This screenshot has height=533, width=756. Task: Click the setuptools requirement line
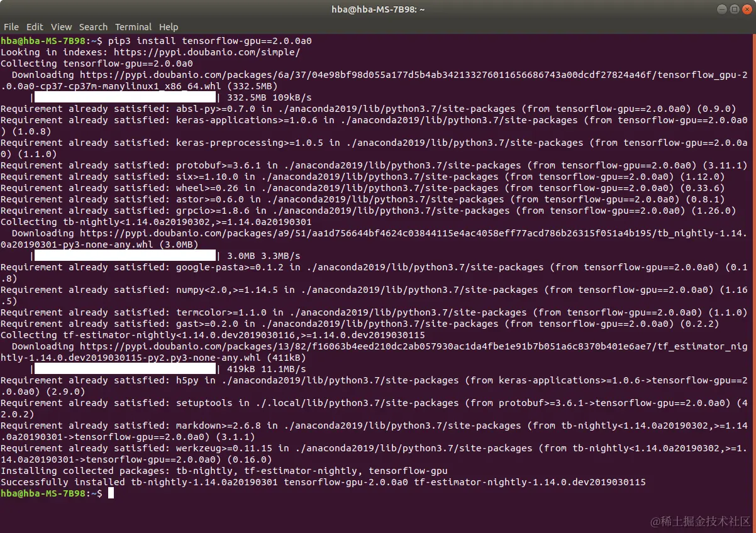[374, 409]
